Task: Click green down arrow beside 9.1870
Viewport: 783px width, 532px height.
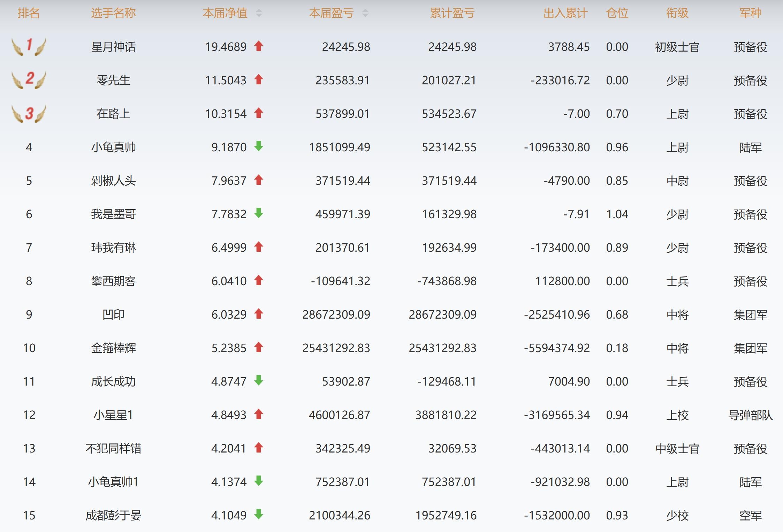Action: coord(258,146)
